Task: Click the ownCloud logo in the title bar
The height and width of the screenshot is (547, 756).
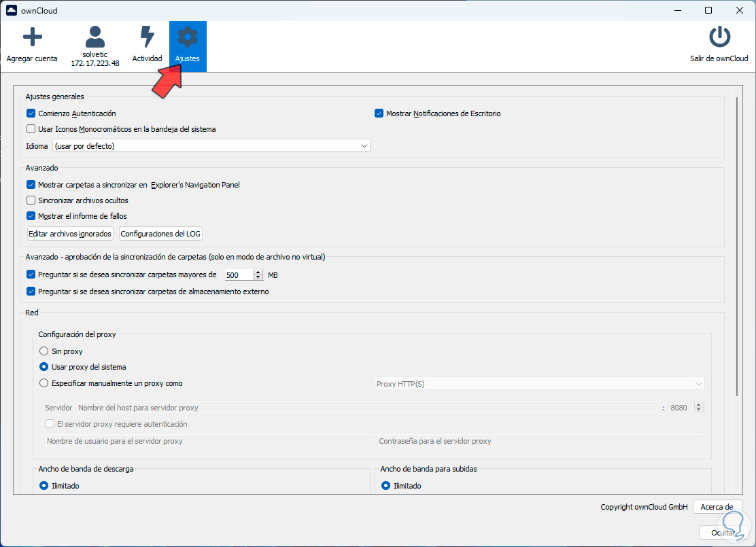Action: click(x=11, y=10)
